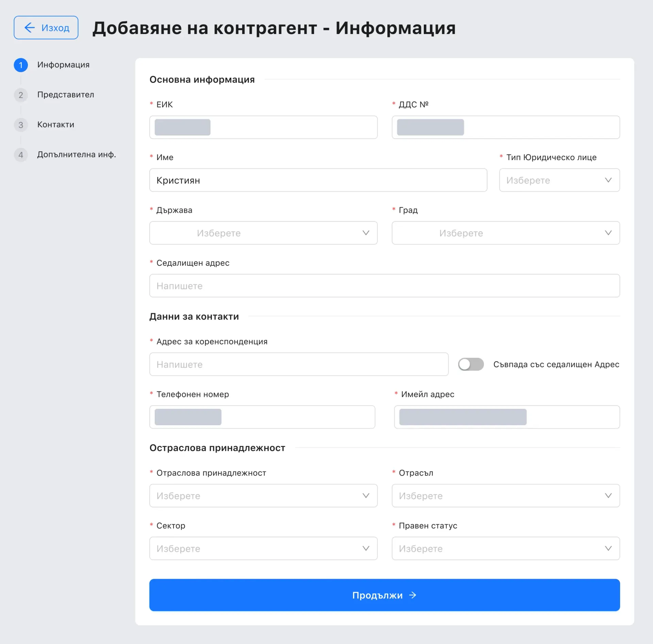
Task: Click the Съвпада със седалищен Адрес label
Action: click(556, 364)
